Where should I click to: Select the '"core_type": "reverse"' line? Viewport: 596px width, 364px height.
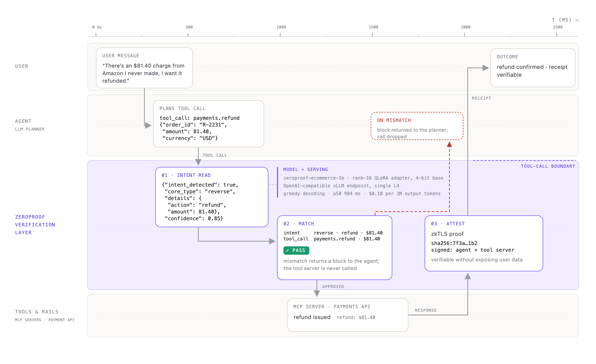[200, 191]
